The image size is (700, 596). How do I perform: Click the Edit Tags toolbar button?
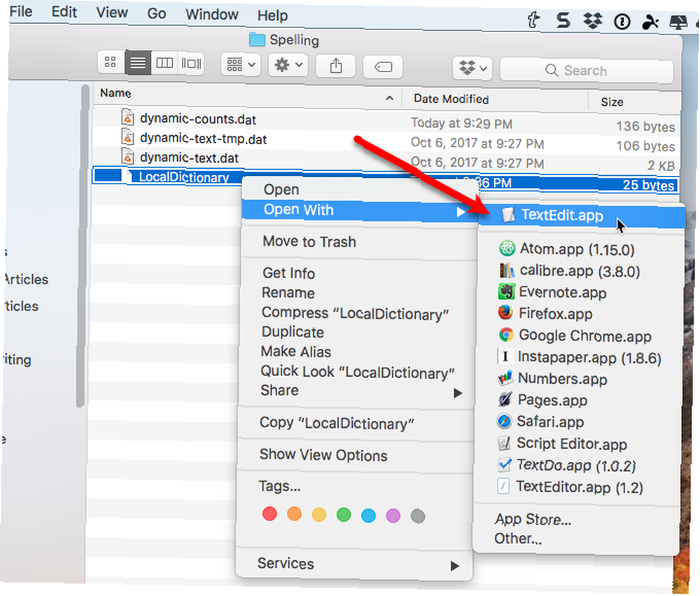coord(383,67)
